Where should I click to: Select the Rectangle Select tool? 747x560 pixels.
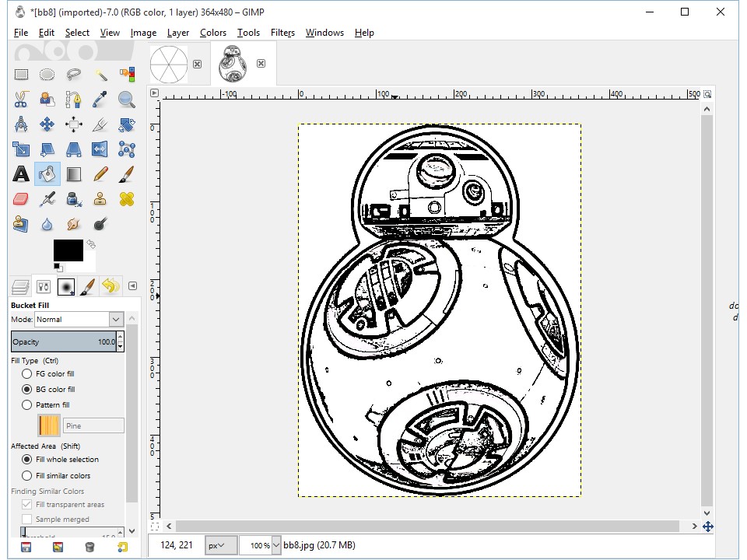click(21, 75)
